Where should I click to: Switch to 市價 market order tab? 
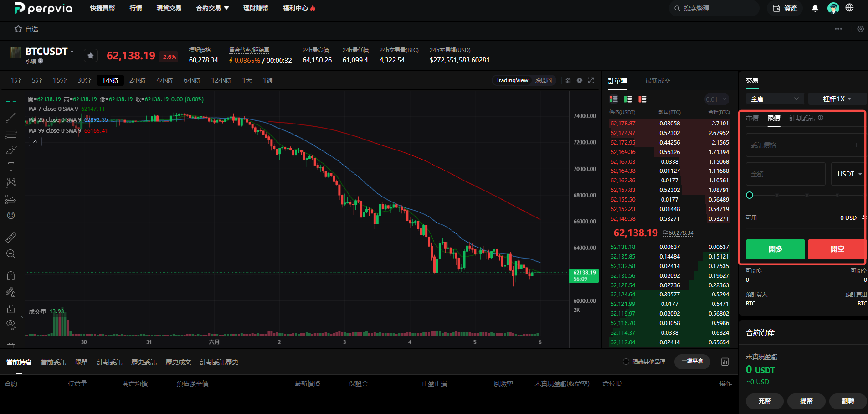(752, 119)
